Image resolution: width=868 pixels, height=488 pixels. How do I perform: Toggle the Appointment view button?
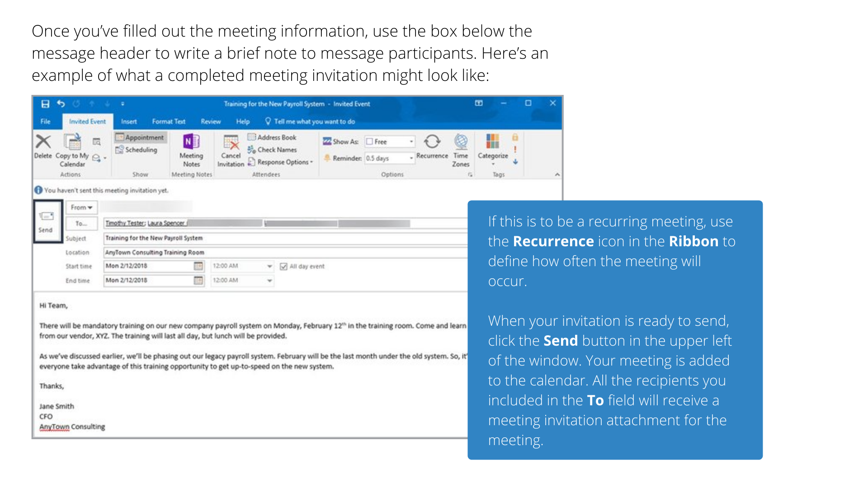(x=140, y=137)
